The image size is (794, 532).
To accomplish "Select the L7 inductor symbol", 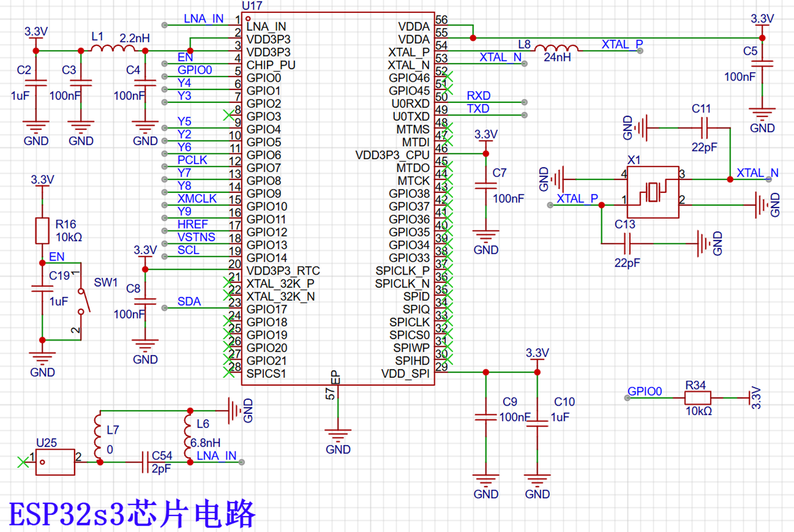I will tap(98, 436).
